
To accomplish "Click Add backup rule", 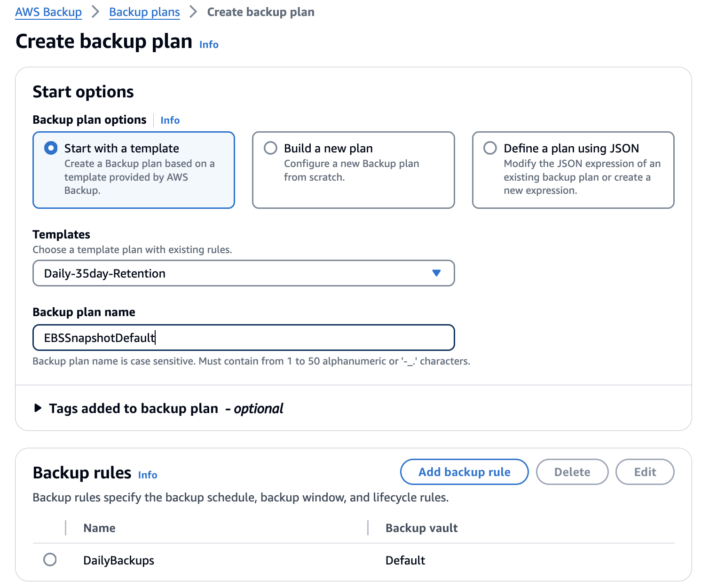I will (464, 472).
